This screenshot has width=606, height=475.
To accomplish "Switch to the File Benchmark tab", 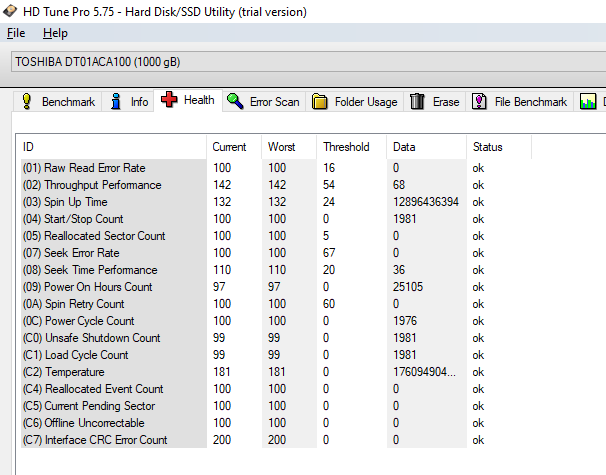I will pyautogui.click(x=519, y=102).
